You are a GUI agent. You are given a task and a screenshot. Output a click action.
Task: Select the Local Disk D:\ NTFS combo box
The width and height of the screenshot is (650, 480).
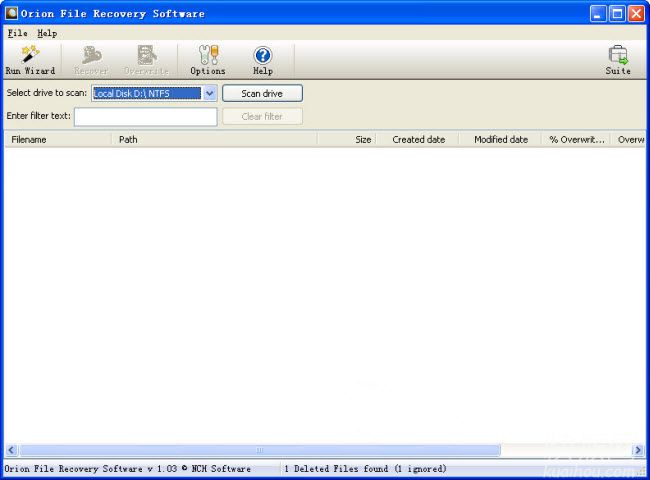point(154,93)
